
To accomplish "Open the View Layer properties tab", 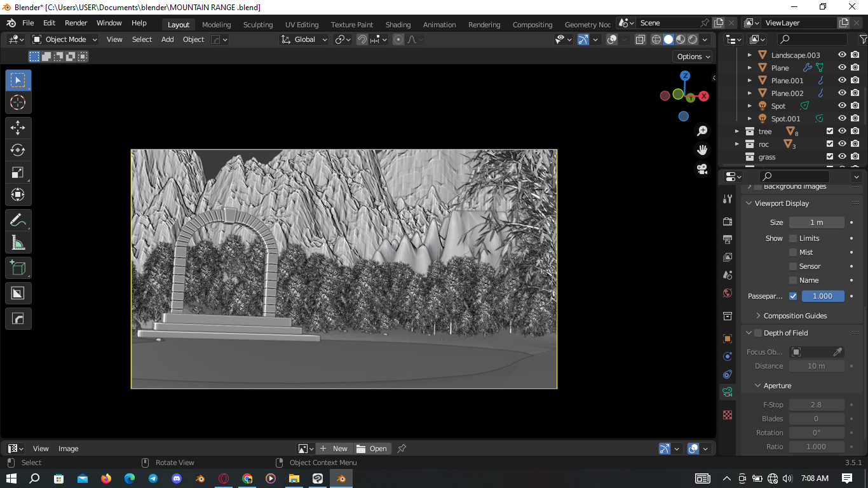I will [728, 257].
